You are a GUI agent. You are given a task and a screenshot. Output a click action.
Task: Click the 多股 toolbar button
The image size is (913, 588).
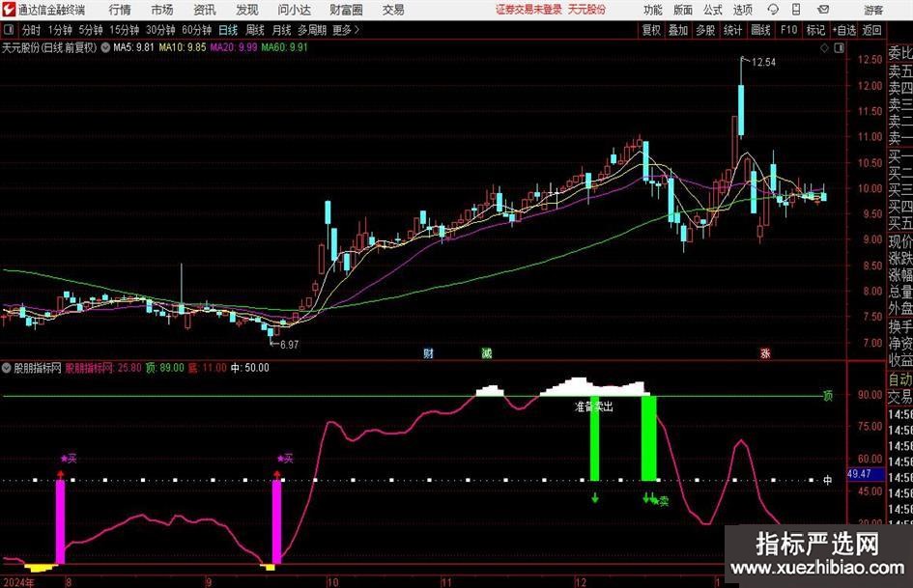(705, 30)
